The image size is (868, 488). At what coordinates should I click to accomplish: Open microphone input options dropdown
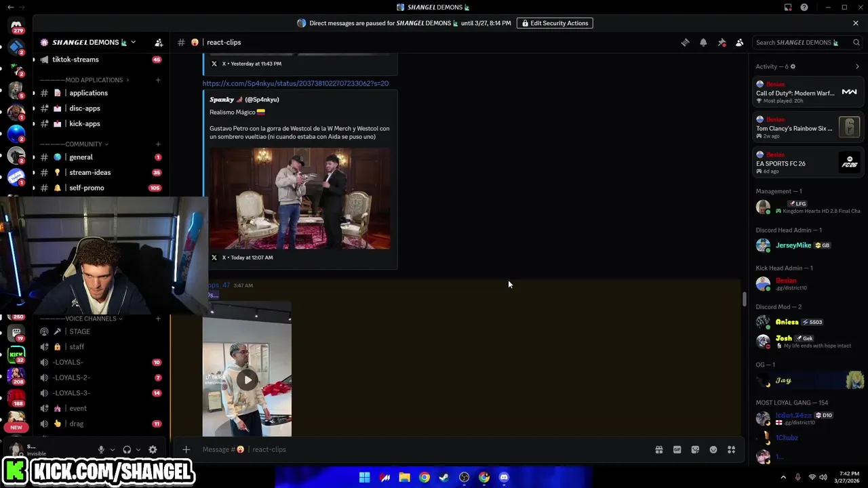tap(112, 449)
